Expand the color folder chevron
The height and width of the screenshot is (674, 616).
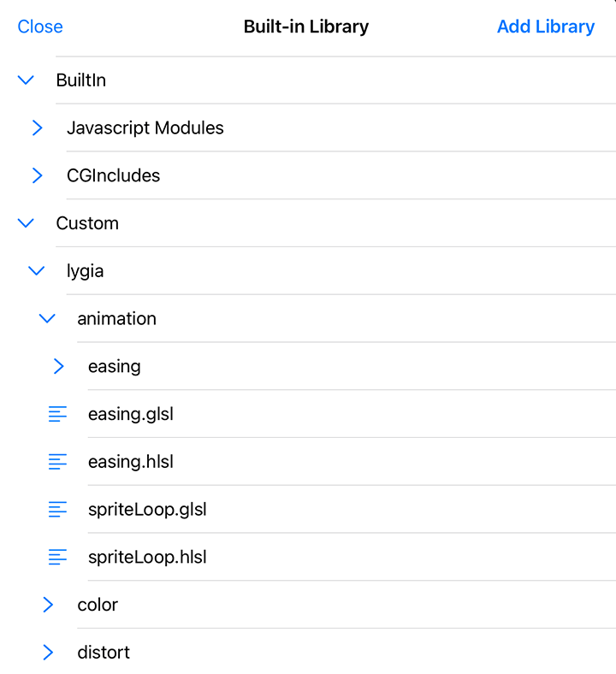(x=47, y=605)
